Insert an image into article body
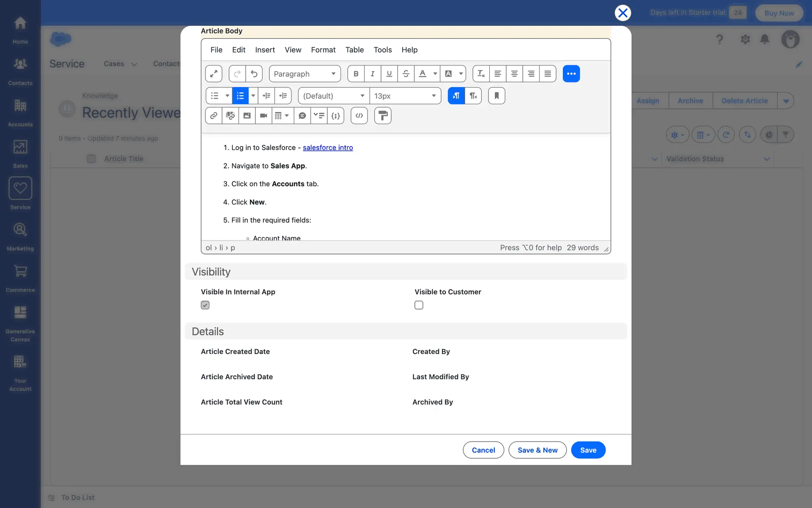The width and height of the screenshot is (812, 508). point(247,116)
